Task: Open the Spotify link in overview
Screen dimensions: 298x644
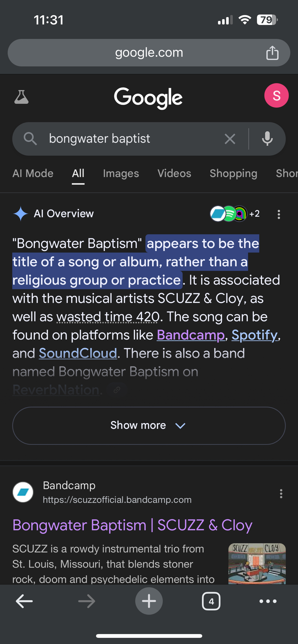Action: [x=254, y=335]
